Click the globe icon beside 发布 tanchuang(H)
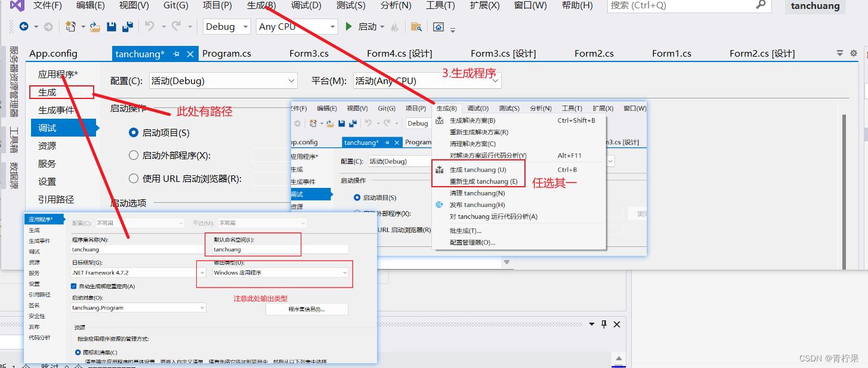 click(x=440, y=205)
